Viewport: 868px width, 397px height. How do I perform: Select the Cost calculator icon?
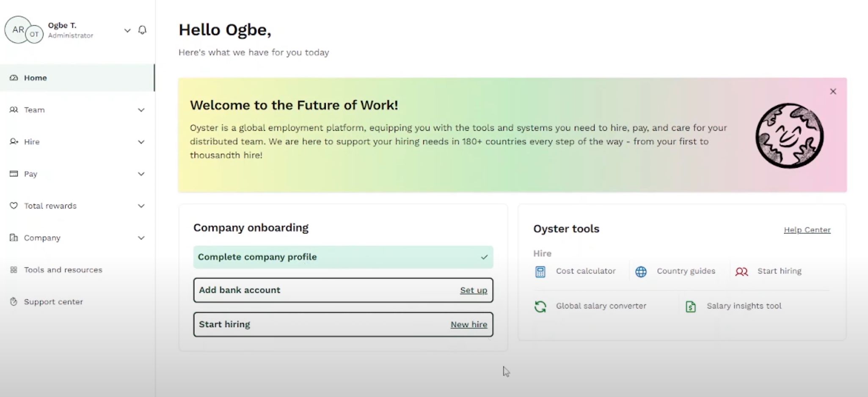tap(540, 271)
